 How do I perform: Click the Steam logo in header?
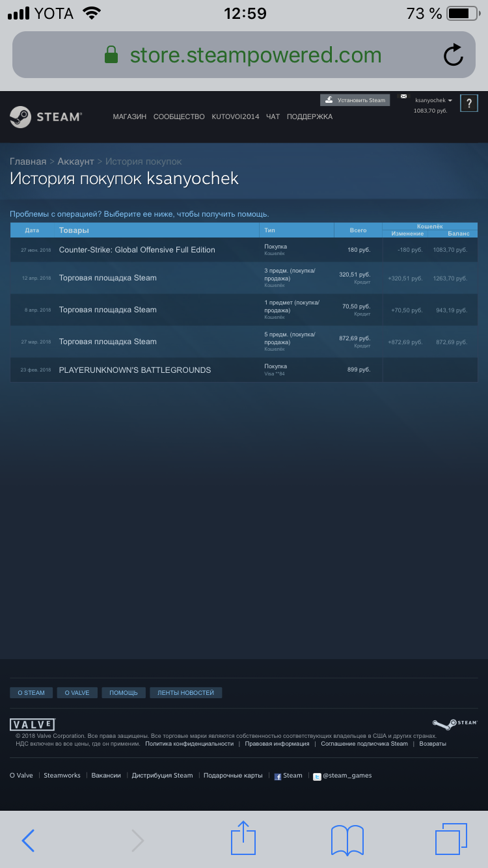46,116
